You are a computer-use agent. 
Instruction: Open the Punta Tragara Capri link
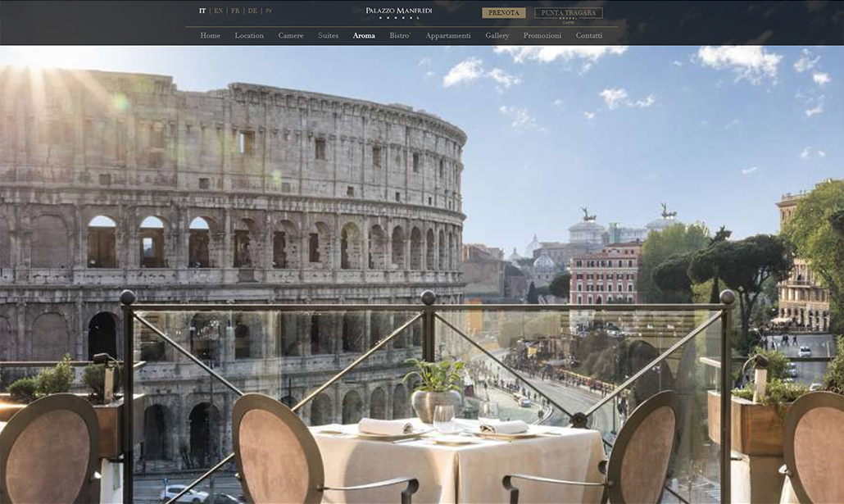tap(568, 13)
